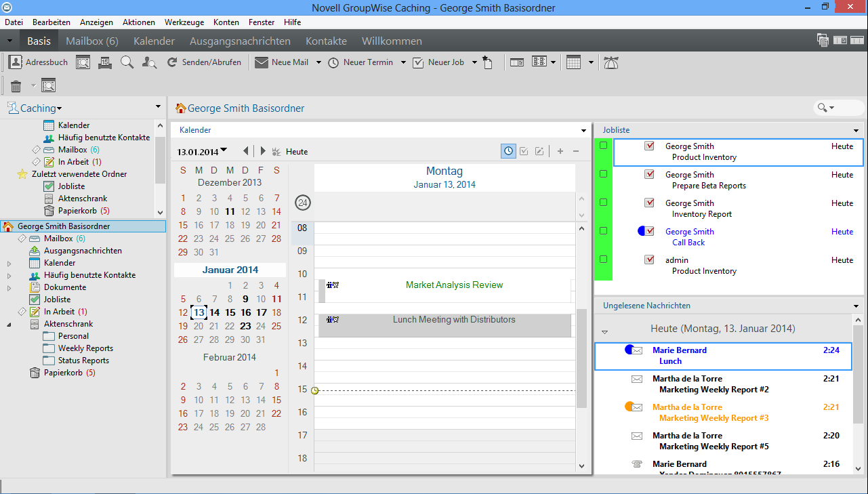Image resolution: width=868 pixels, height=494 pixels.
Task: Click the stacked folders icon in tab bar
Action: point(823,40)
